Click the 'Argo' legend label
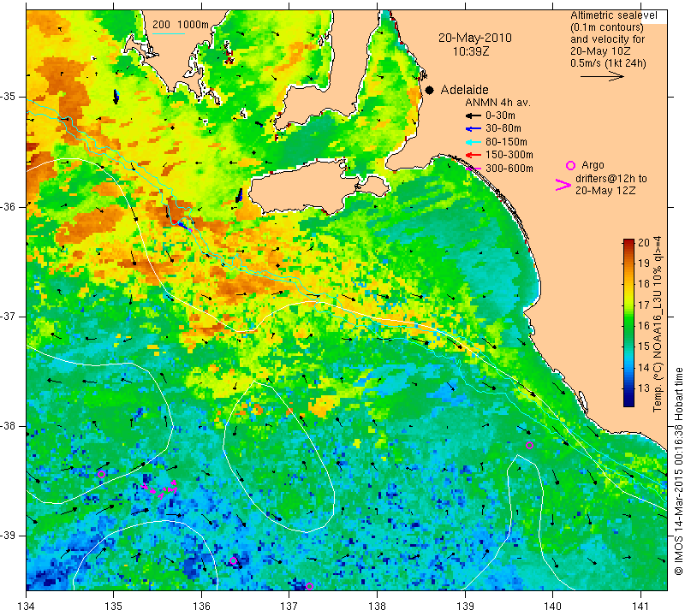The height and width of the screenshot is (616, 685). (593, 165)
